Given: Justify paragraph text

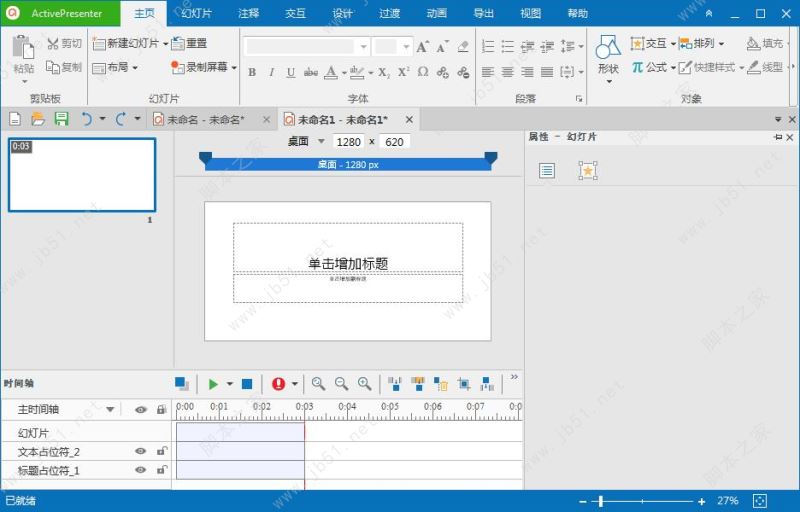Looking at the screenshot, I should [x=547, y=72].
